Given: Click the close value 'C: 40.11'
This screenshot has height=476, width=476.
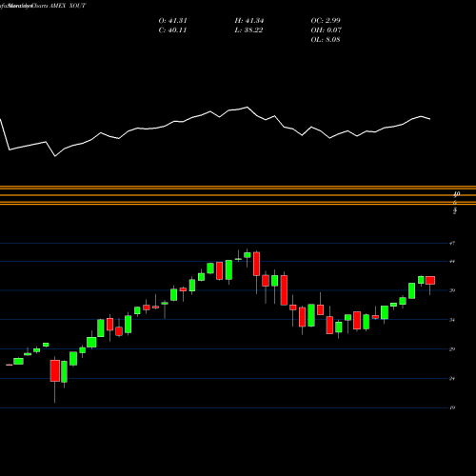Looking at the screenshot, I should pyautogui.click(x=172, y=30).
